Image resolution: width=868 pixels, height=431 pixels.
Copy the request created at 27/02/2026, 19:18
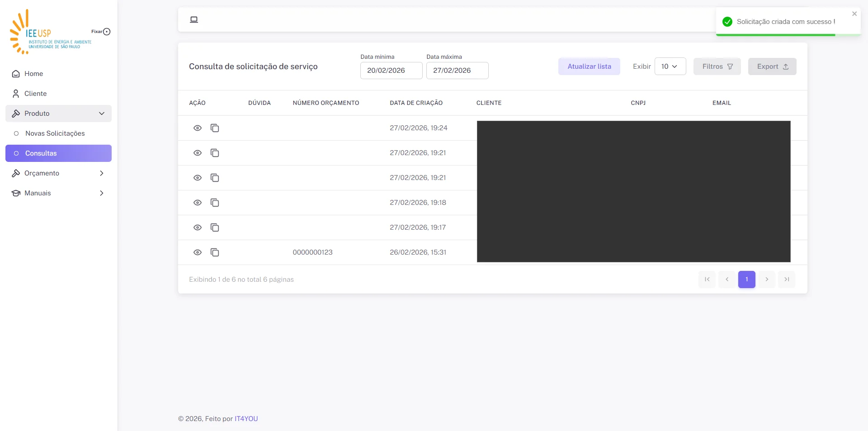(x=215, y=203)
